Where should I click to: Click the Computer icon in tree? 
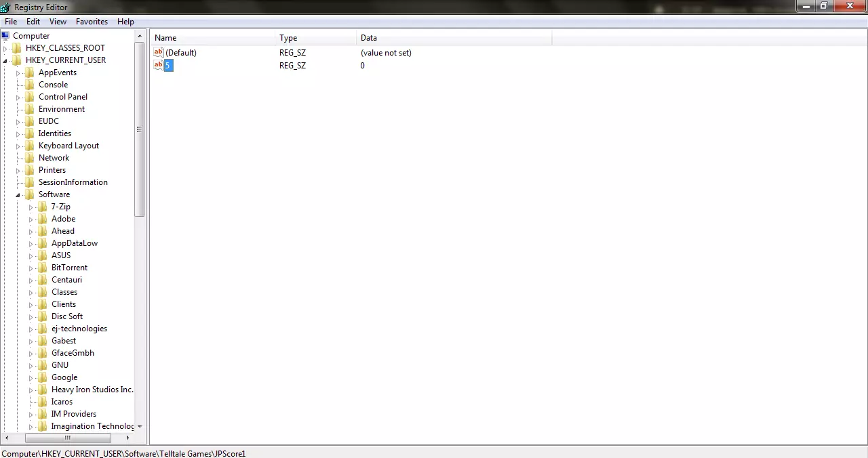point(5,36)
